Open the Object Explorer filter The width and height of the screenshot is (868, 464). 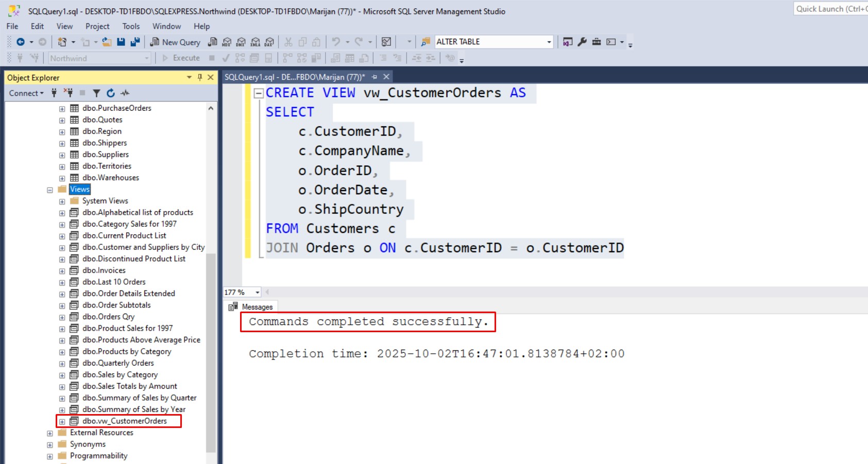pos(96,93)
